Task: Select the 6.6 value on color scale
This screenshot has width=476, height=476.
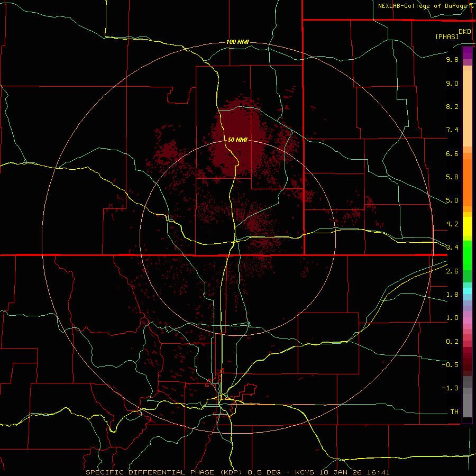Action: 452,153
